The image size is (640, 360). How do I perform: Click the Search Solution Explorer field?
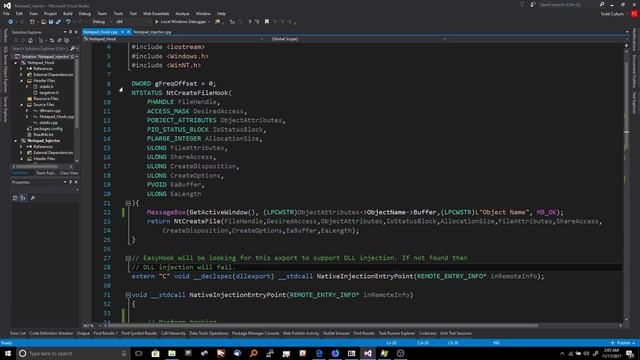(x=40, y=49)
